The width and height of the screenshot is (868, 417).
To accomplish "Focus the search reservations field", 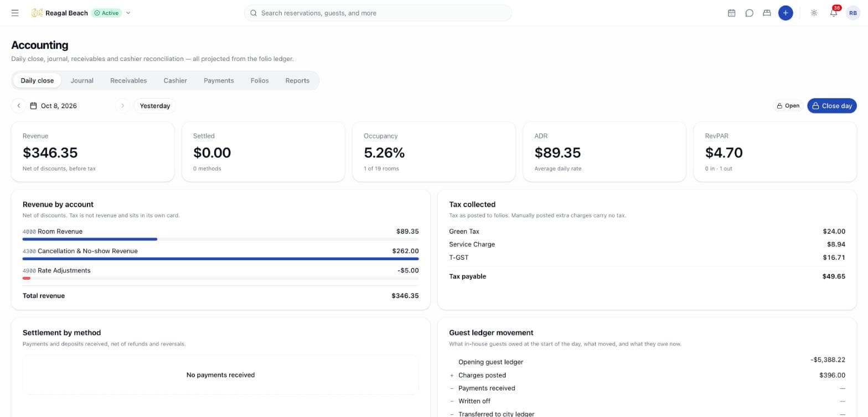I will (378, 13).
